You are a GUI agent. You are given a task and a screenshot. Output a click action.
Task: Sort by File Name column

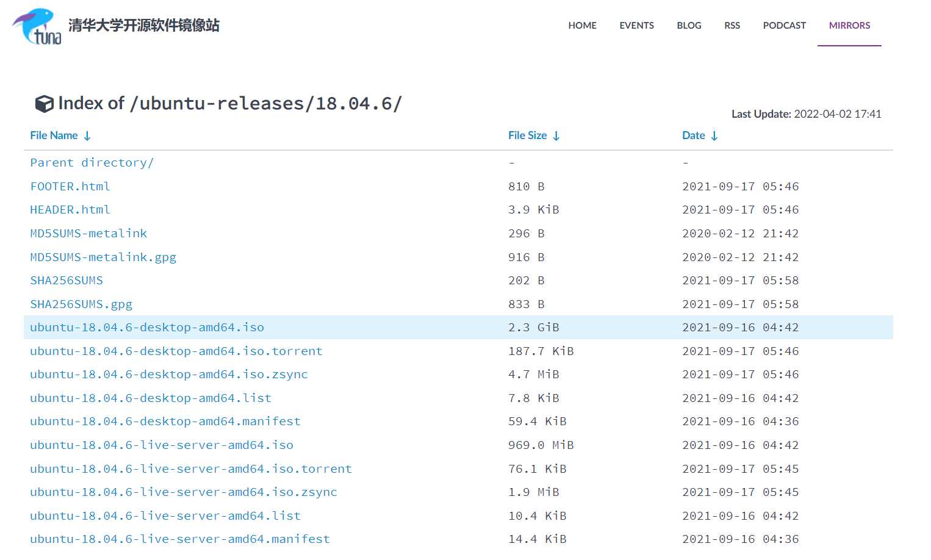click(60, 135)
